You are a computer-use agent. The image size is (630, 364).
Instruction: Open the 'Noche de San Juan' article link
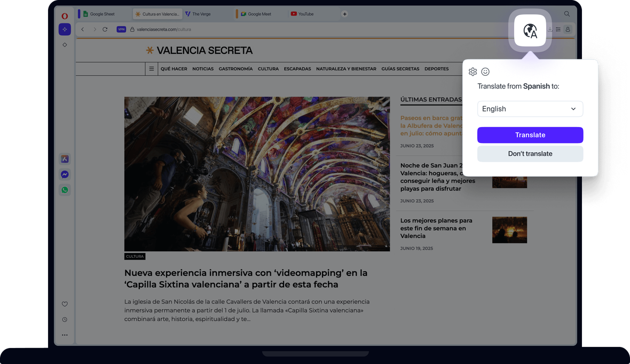[x=438, y=177]
